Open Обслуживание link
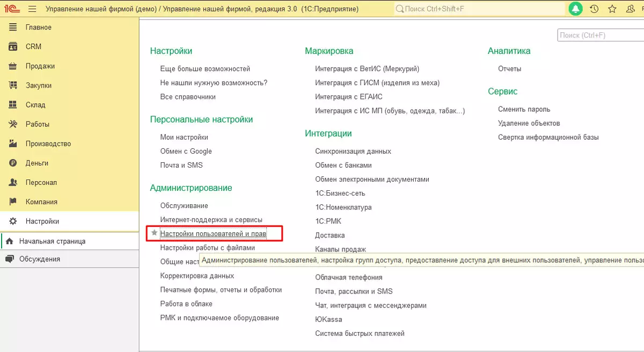644x352 pixels. (x=184, y=205)
